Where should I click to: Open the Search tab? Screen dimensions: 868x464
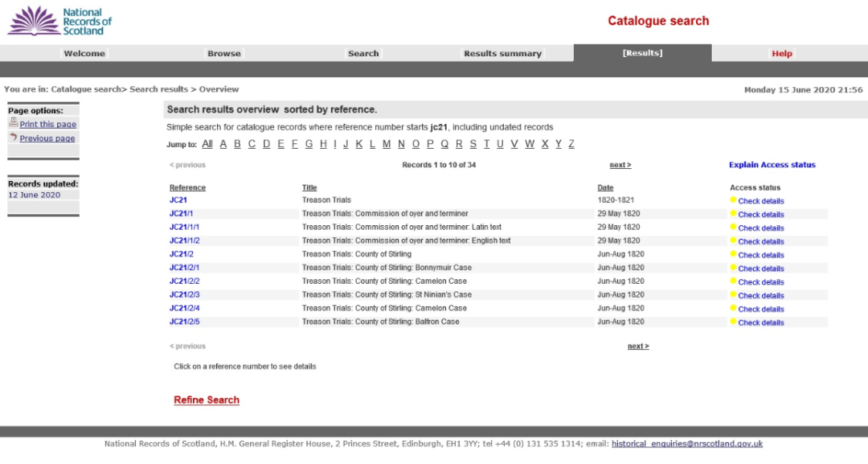pyautogui.click(x=363, y=54)
